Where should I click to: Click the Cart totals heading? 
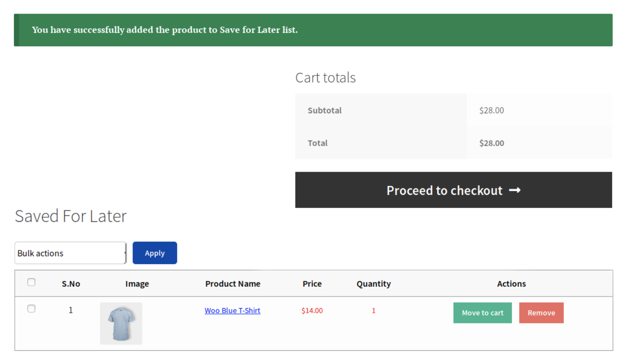(325, 78)
